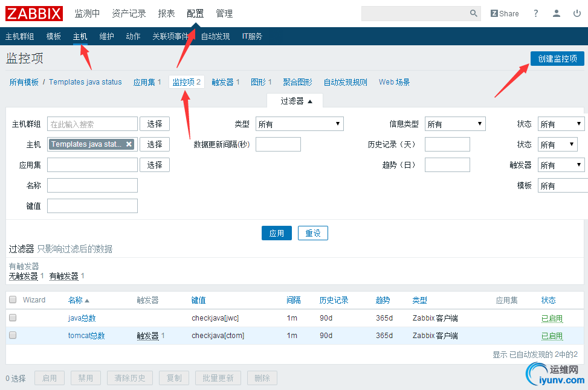Click the top search input box
Screen dimensions: 588x390
coord(415,13)
